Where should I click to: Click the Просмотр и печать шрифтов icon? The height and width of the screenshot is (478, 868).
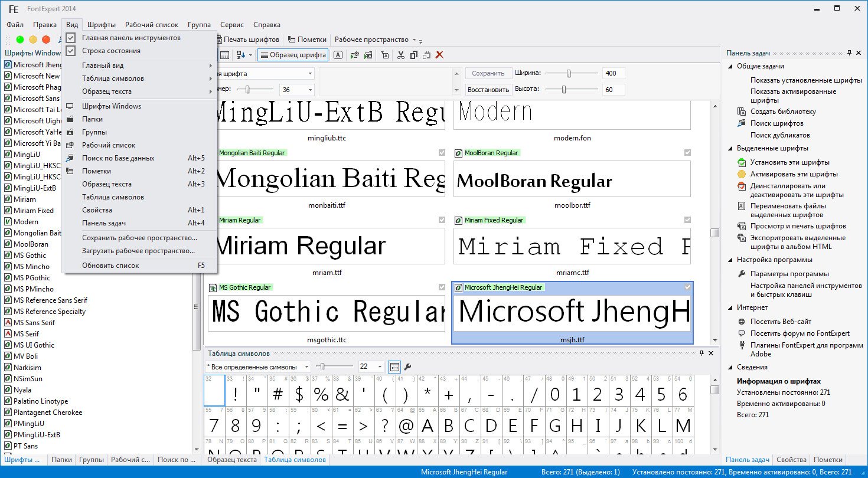click(x=742, y=226)
